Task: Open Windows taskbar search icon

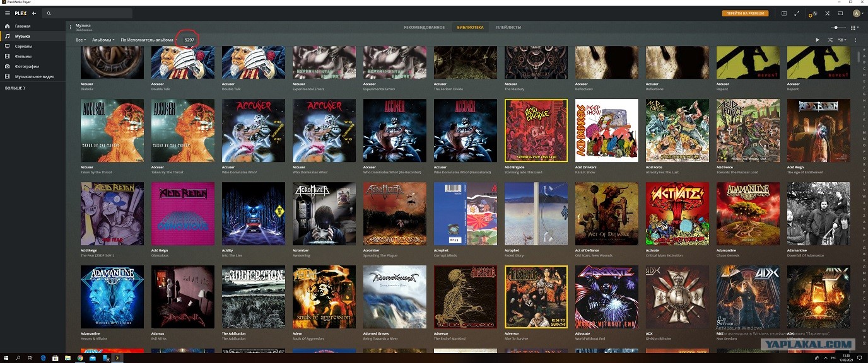Action: click(19, 357)
